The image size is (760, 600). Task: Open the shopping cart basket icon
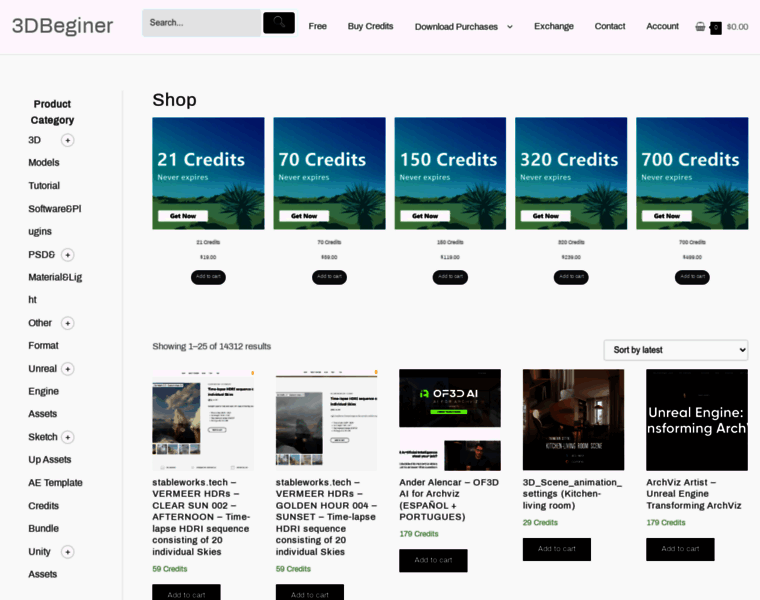[x=700, y=27]
